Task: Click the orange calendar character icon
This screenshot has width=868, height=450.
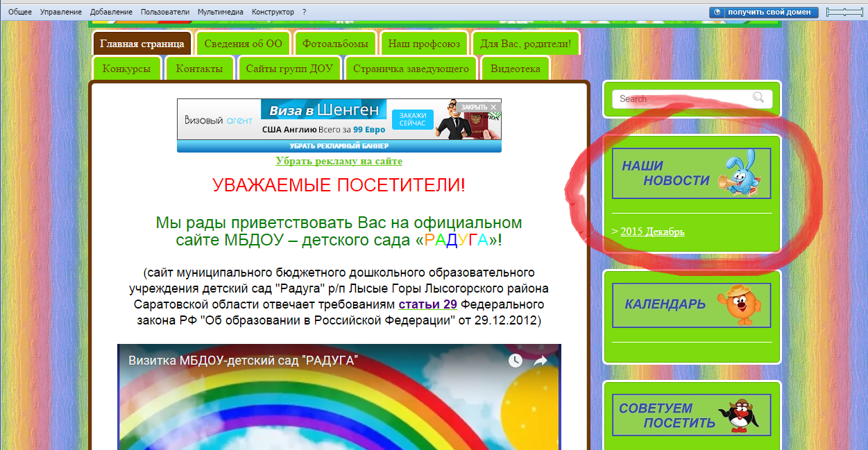Action: (744, 304)
